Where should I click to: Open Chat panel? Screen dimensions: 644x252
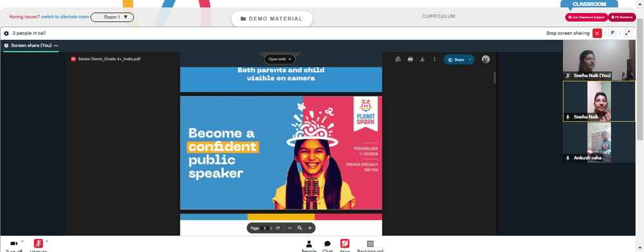coord(327,245)
